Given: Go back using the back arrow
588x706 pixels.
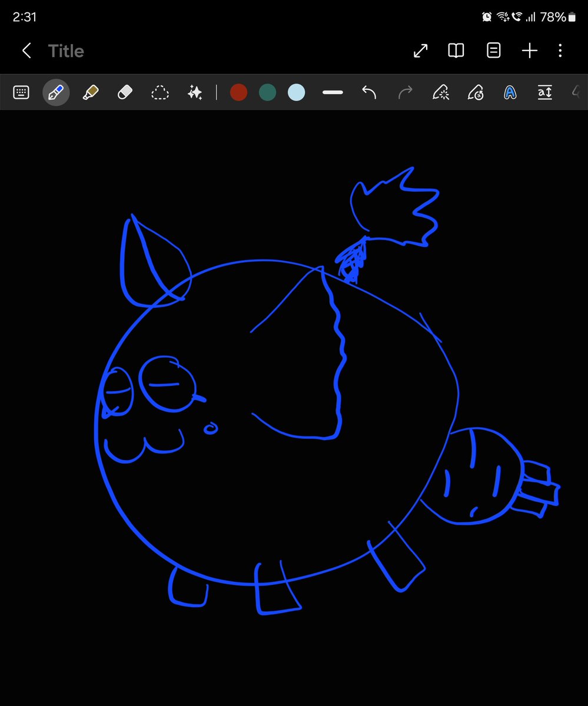Looking at the screenshot, I should coord(26,51).
